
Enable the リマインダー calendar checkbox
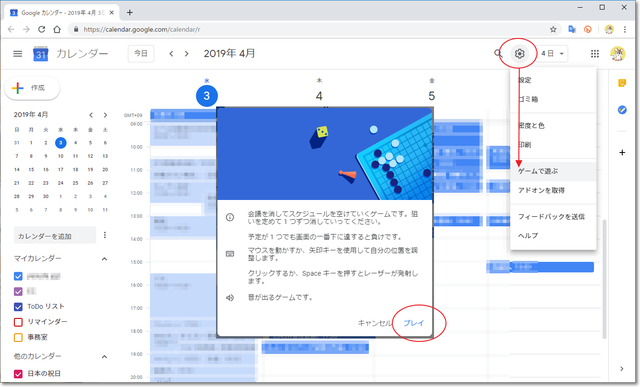coord(18,322)
